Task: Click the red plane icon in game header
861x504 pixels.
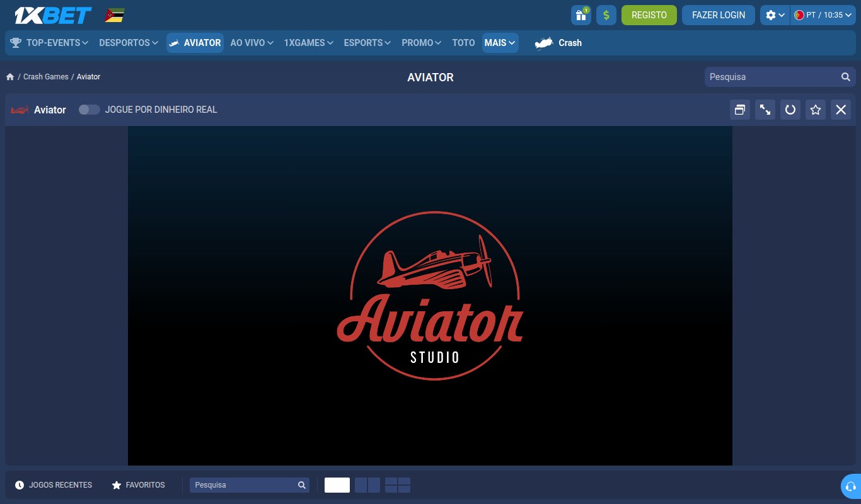Action: pos(20,110)
